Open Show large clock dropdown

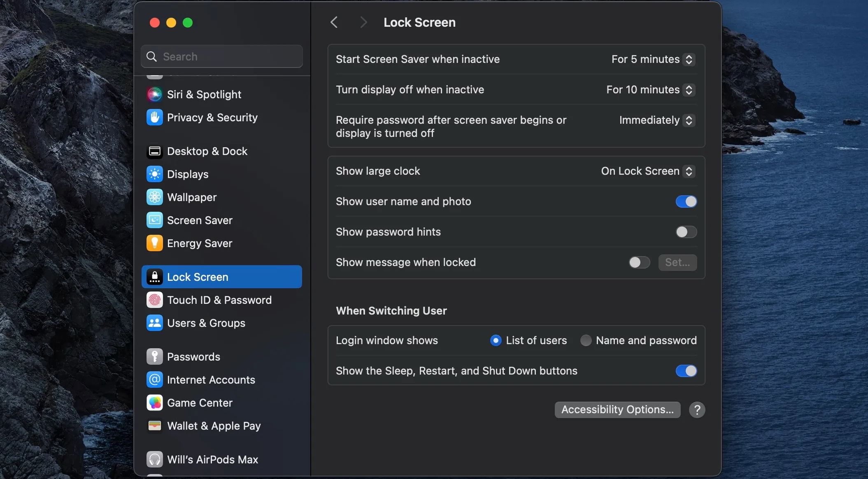pyautogui.click(x=647, y=171)
